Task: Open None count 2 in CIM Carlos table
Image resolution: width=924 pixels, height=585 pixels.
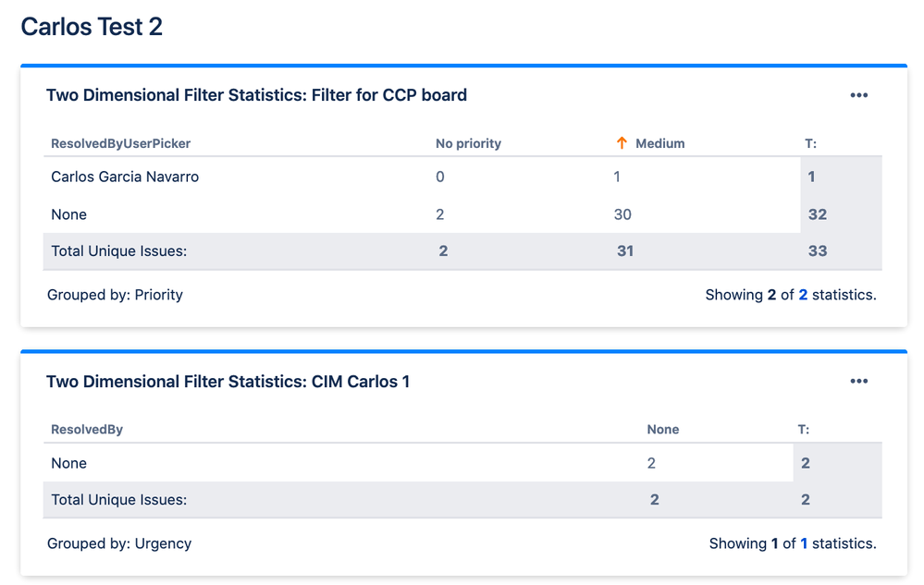Action: click(651, 463)
